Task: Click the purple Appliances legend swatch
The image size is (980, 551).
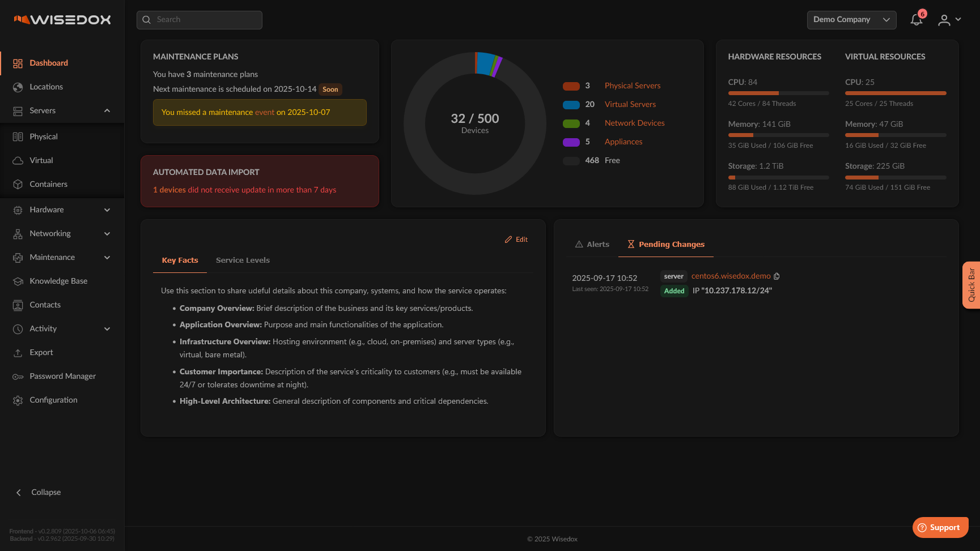Action: [571, 142]
